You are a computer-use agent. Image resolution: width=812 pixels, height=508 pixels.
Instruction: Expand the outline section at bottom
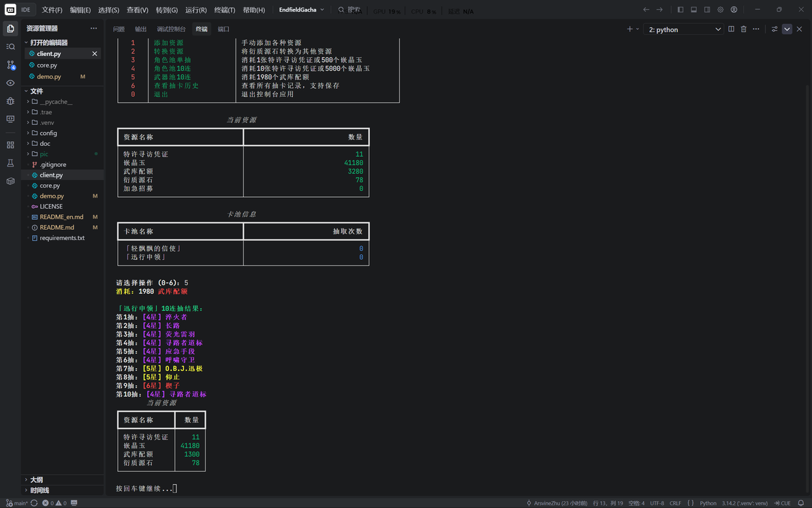pos(63,479)
